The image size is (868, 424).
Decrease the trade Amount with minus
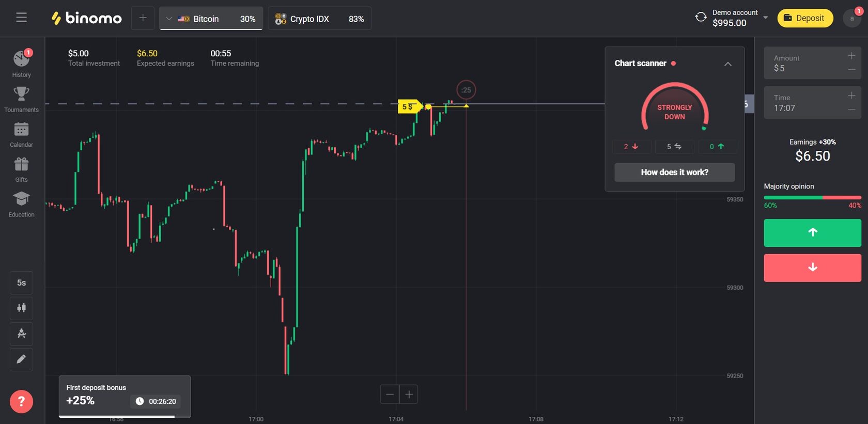pos(851,70)
